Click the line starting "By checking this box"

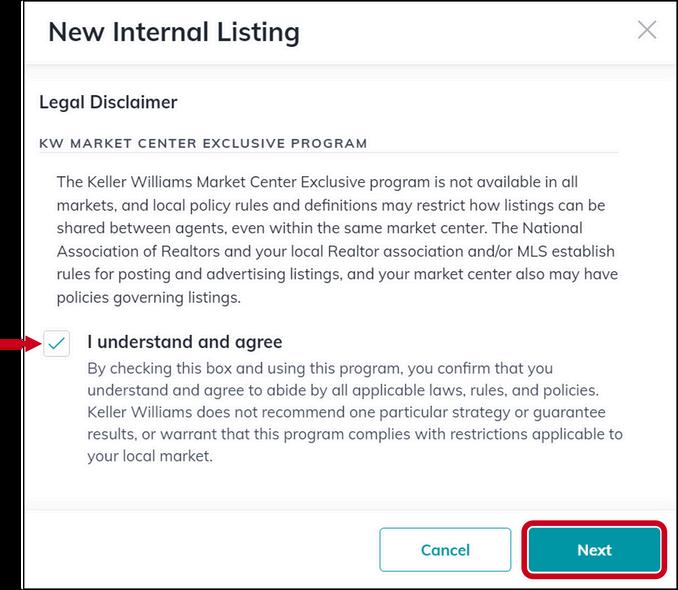320,369
